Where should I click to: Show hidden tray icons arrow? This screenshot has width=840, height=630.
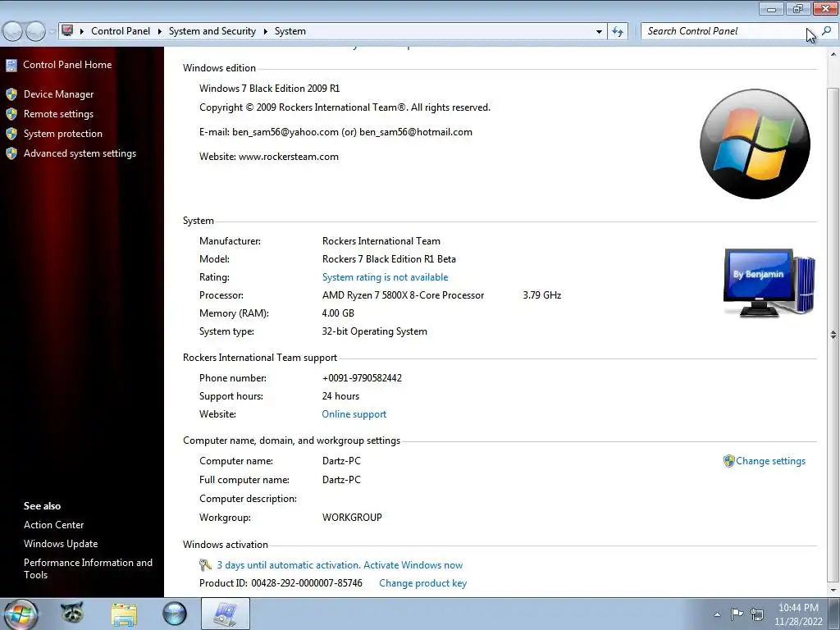pyautogui.click(x=717, y=614)
